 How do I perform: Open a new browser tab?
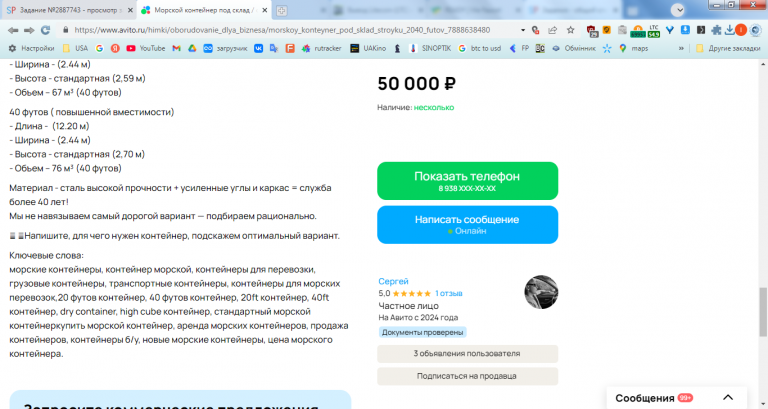pyautogui.click(x=281, y=10)
